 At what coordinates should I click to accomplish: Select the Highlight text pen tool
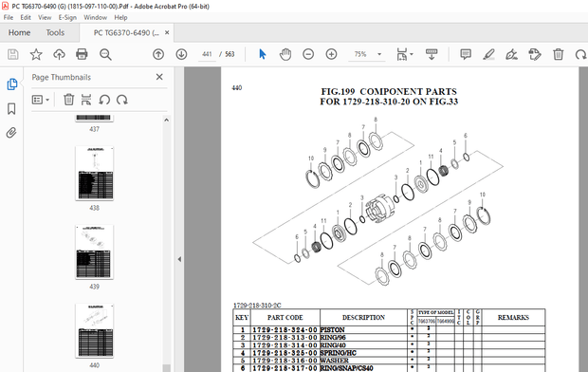(x=488, y=54)
